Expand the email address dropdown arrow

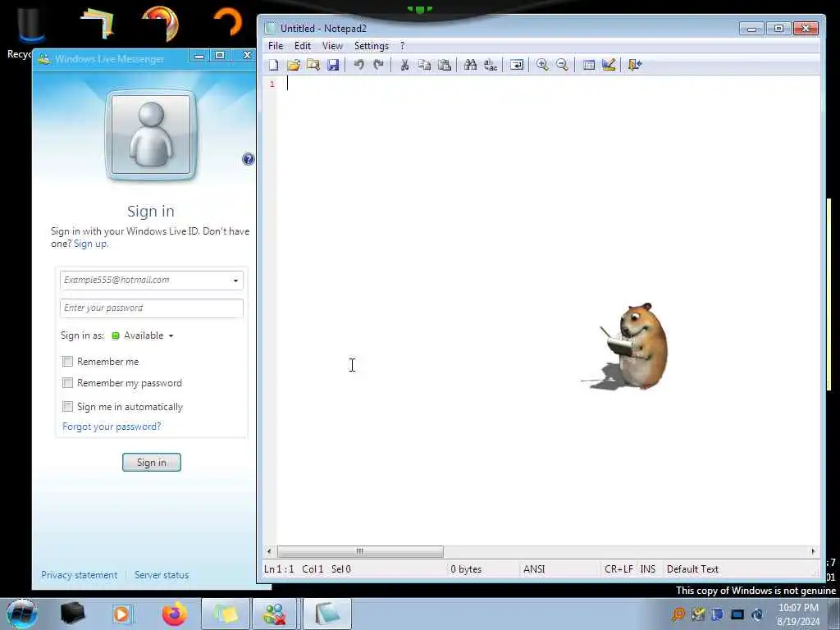(x=235, y=281)
